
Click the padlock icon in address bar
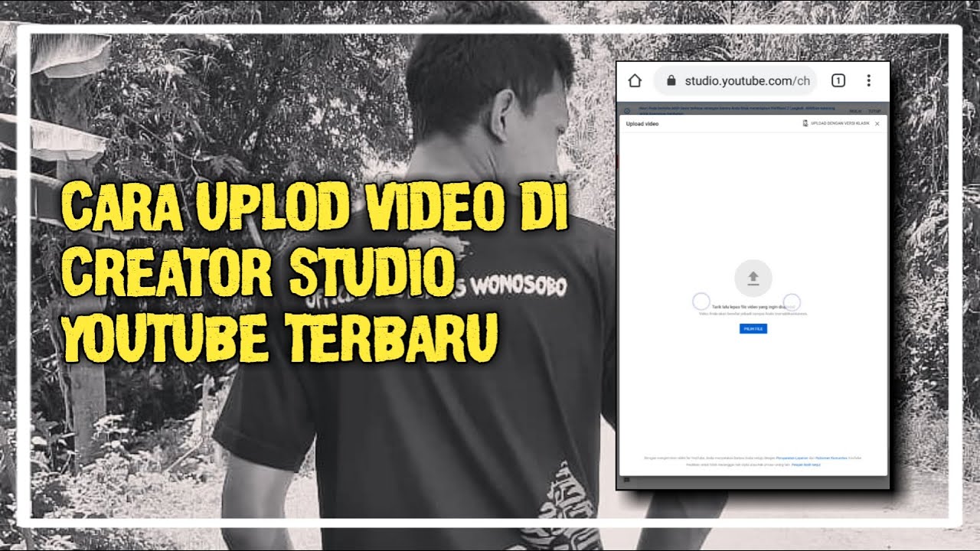[671, 80]
